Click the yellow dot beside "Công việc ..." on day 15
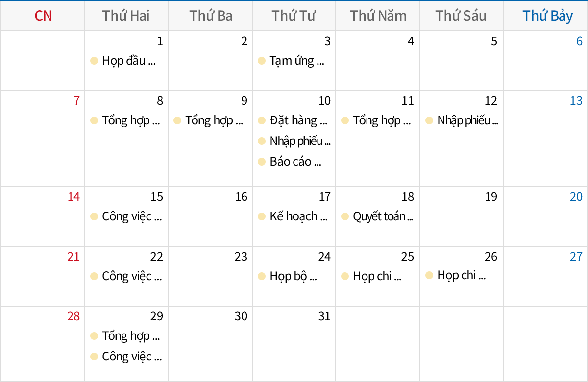The image size is (588, 382). click(x=94, y=216)
